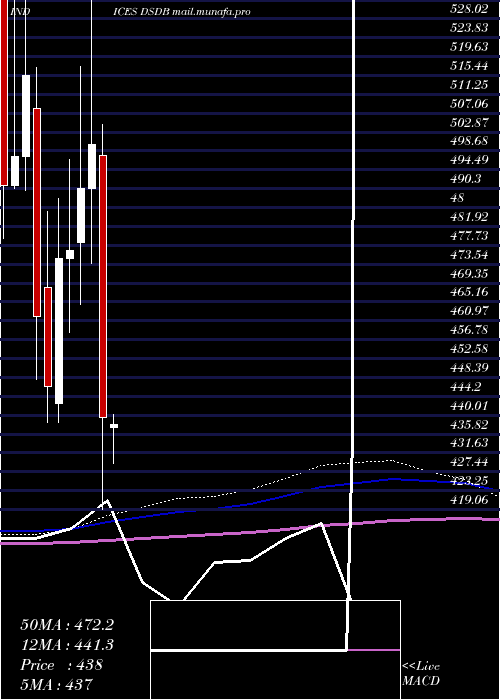The width and height of the screenshot is (500, 700).
Task: Click the 444.2 price axis label
Action: pos(466,387)
